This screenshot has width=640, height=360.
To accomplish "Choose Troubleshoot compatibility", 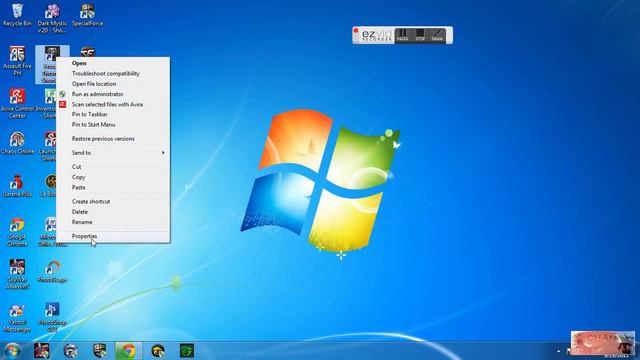I will [113, 73].
